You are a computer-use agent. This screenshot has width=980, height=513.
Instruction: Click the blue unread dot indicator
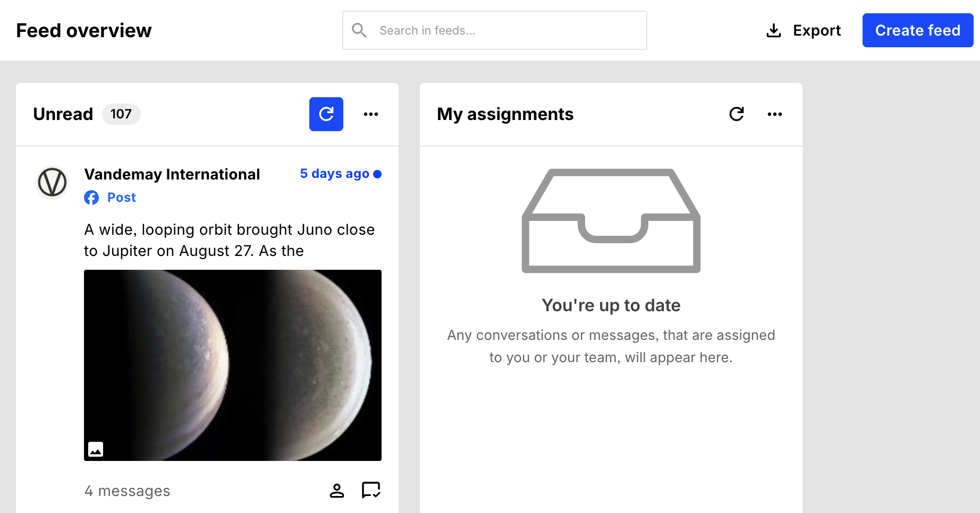coord(377,174)
